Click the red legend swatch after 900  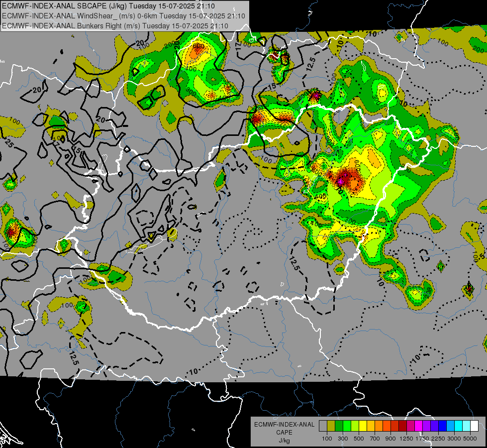395,426
